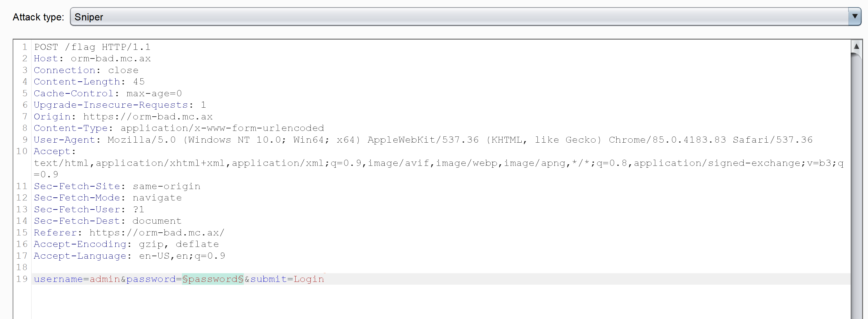
Task: Click the Content-Type application/x-www-form-urlencoded line
Action: tap(179, 128)
